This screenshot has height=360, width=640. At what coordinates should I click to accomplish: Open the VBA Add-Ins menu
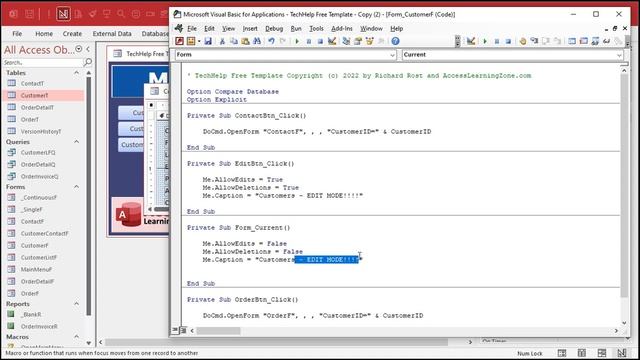(342, 29)
